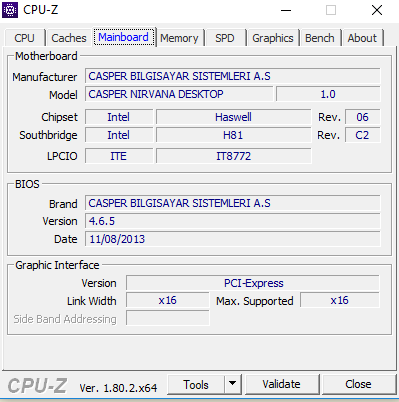Click the LPCIO vendor ITE value
The height and width of the screenshot is (402, 399).
click(x=119, y=156)
